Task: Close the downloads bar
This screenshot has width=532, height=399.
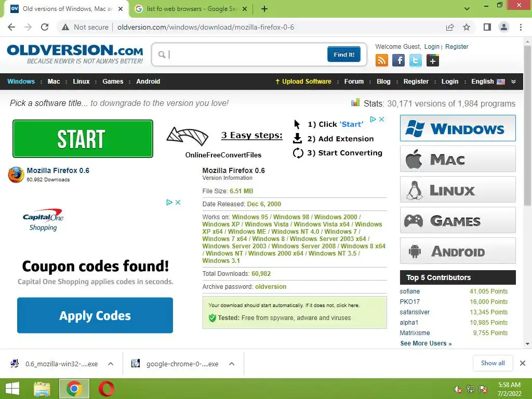Action: coord(523,363)
